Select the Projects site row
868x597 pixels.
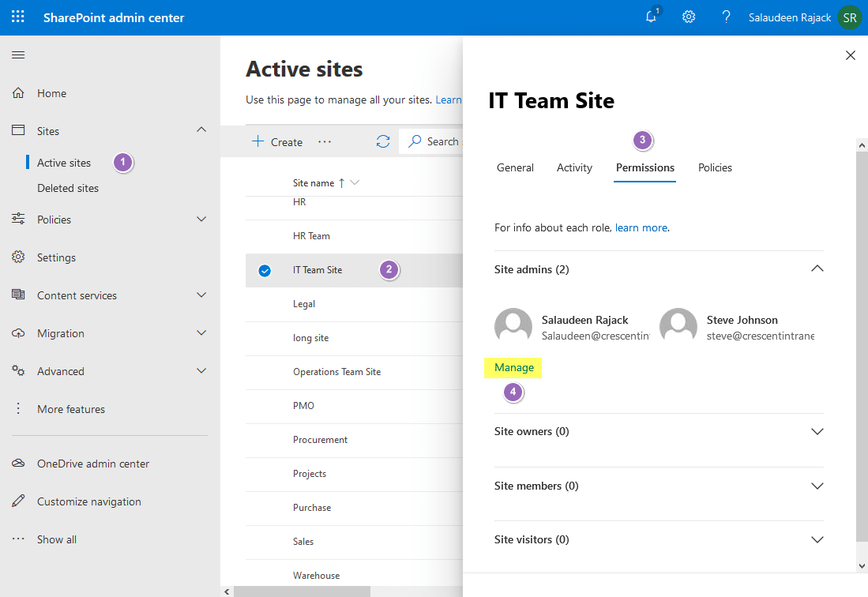coord(355,474)
